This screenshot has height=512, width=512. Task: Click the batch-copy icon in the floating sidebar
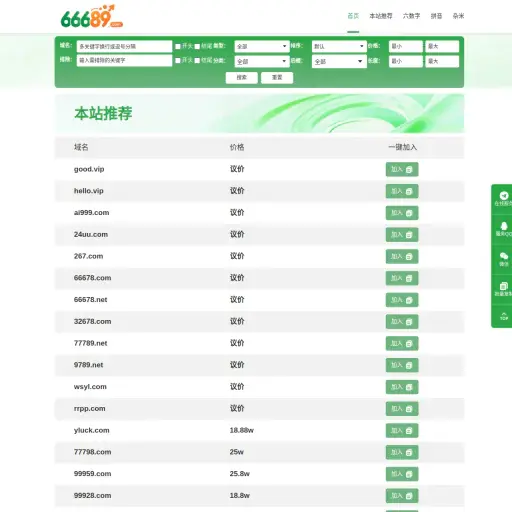pos(503,289)
